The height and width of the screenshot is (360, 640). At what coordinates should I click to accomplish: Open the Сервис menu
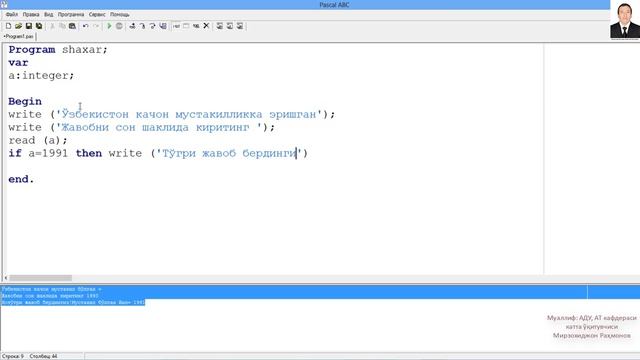click(97, 14)
